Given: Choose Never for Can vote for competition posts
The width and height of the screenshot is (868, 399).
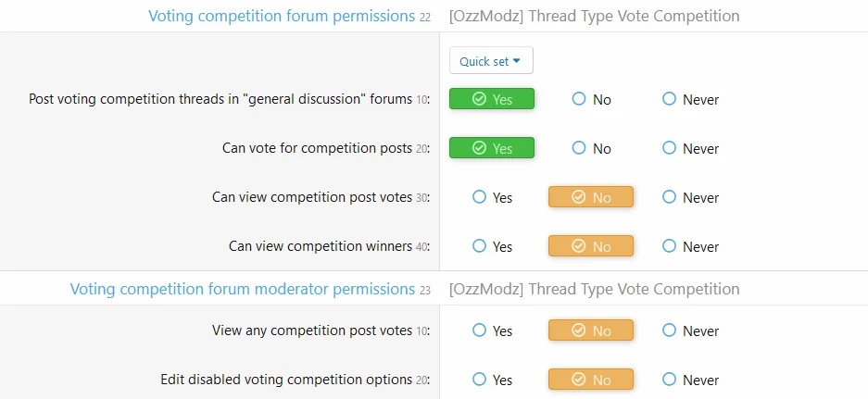Looking at the screenshot, I should (690, 148).
